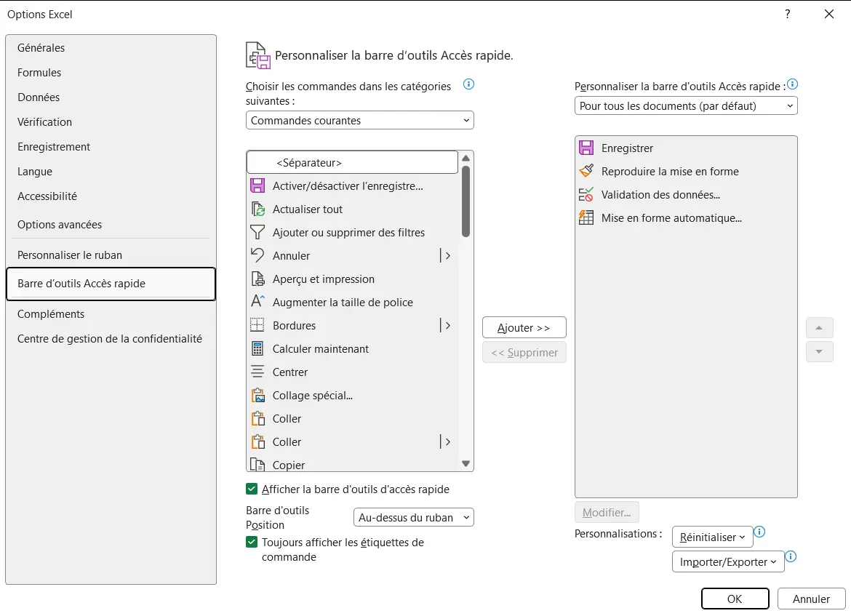Click the Modifier... button
The image size is (851, 616).
607,512
